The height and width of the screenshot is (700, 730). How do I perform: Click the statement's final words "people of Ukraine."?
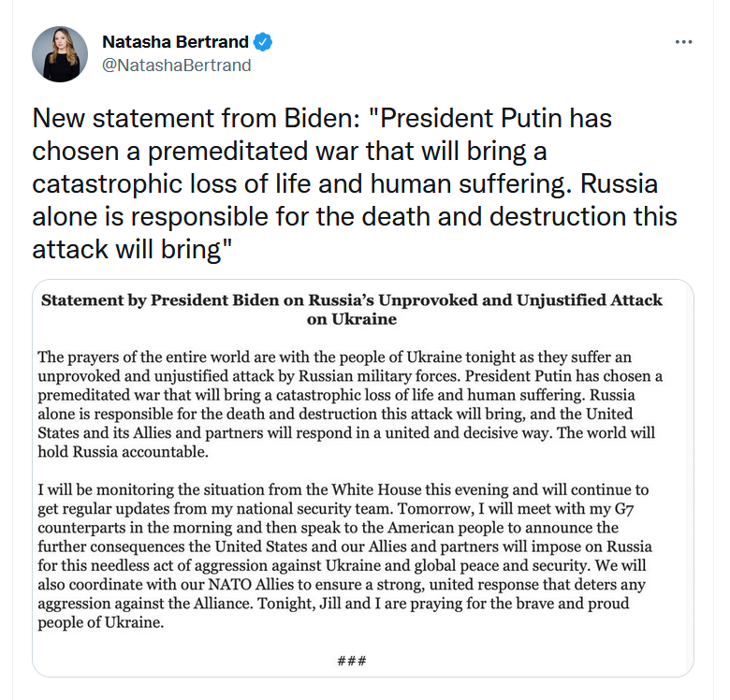pos(99,624)
